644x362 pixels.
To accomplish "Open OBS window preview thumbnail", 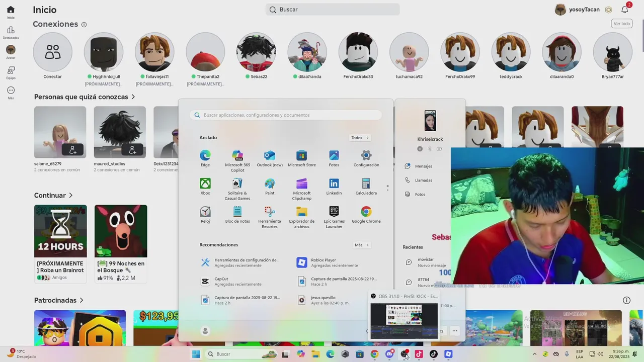I will tap(404, 321).
